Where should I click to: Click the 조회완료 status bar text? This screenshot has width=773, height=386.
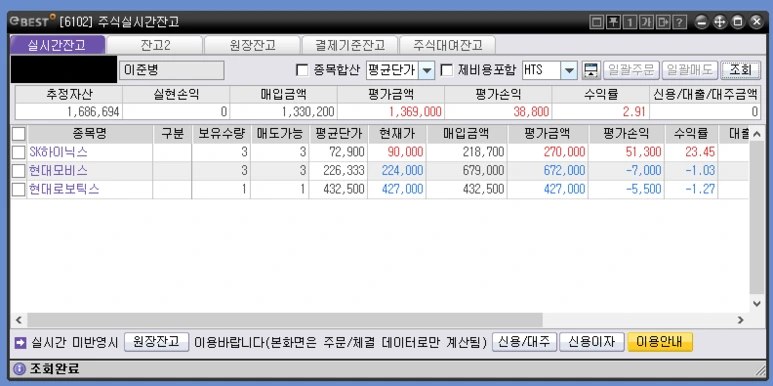54,369
